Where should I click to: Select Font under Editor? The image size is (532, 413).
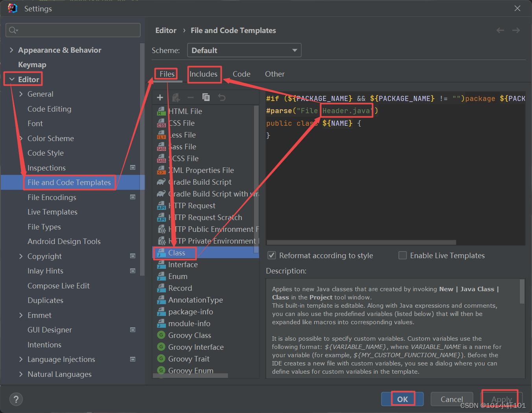pos(35,123)
